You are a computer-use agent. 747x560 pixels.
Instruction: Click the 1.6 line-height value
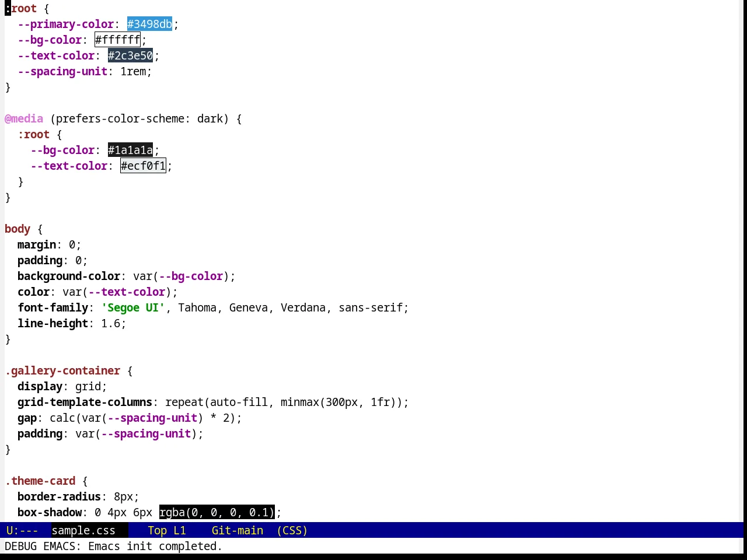110,323
